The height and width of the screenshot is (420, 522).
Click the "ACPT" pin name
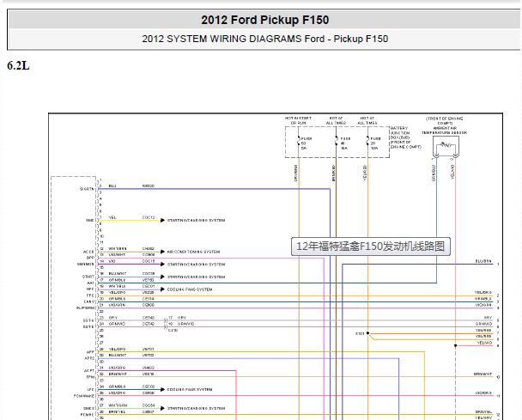pyautogui.click(x=89, y=371)
